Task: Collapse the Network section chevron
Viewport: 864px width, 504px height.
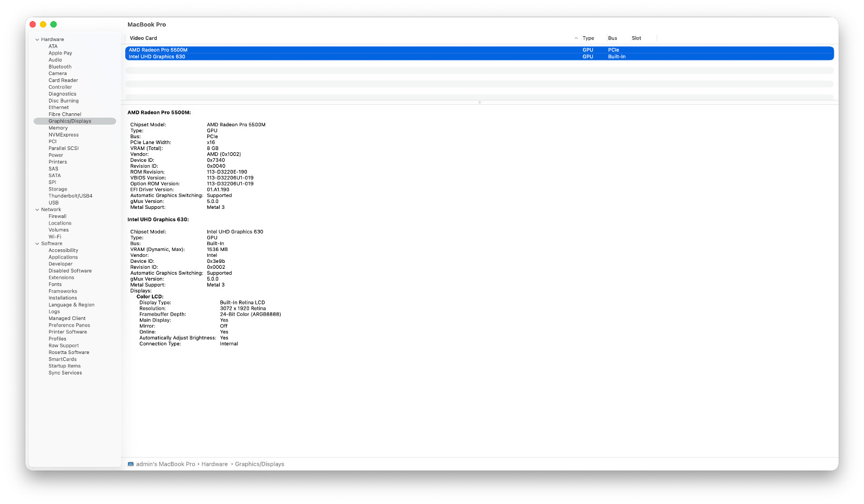Action: pyautogui.click(x=37, y=209)
